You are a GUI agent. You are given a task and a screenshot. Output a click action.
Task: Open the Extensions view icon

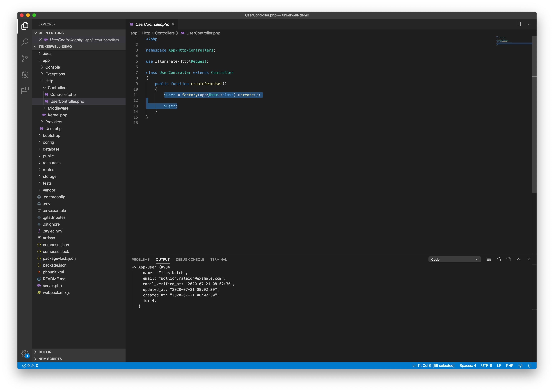click(25, 91)
